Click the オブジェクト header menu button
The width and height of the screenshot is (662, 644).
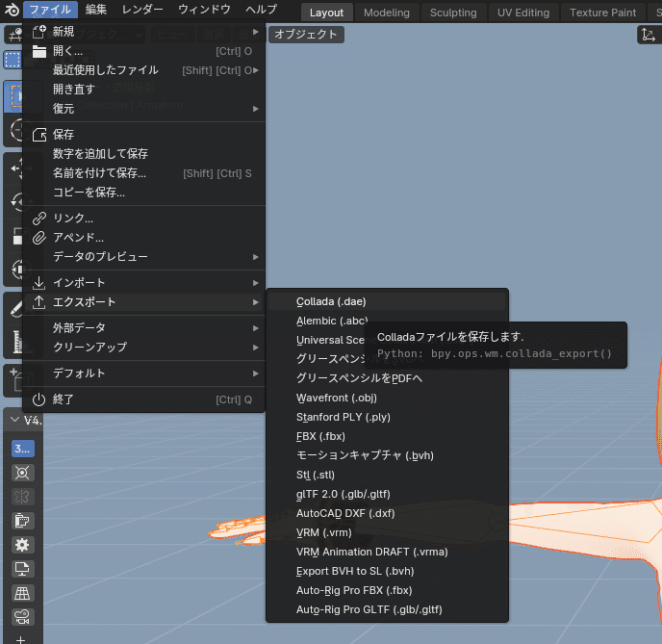306,35
